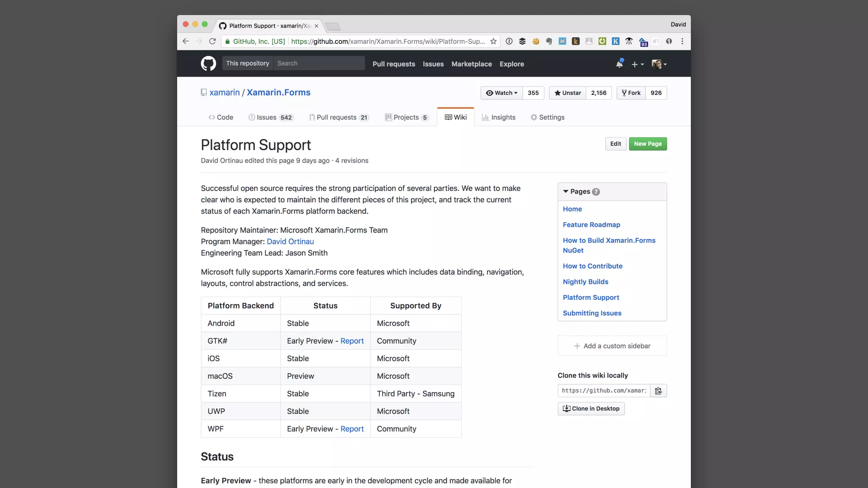Copy the wiki clone URL to clipboard
Screen dimensions: 868x488
658,391
